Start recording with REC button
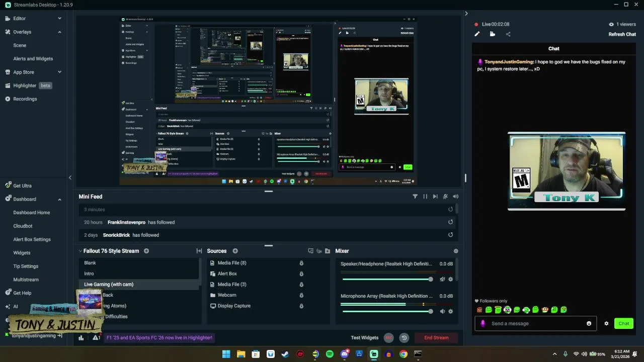This screenshot has height=362, width=644. tap(388, 338)
